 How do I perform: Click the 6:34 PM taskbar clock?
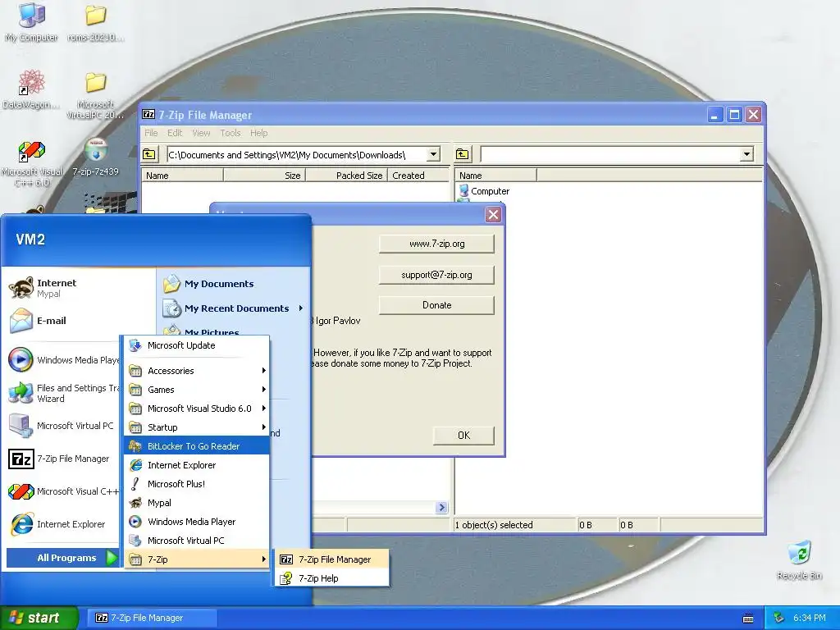[x=809, y=618]
